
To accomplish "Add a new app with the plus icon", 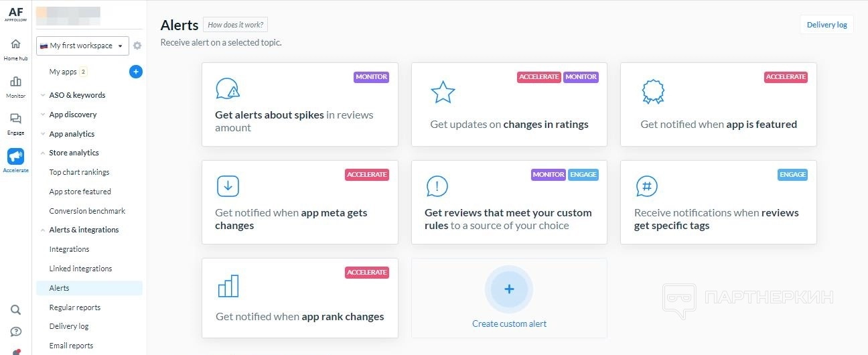I will (x=136, y=72).
